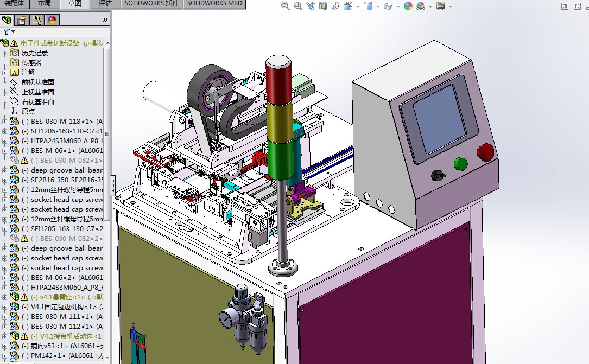Click the Hide/Show Items glasses icon
Image resolution: width=589 pixels, height=364 pixels.
tap(388, 6)
